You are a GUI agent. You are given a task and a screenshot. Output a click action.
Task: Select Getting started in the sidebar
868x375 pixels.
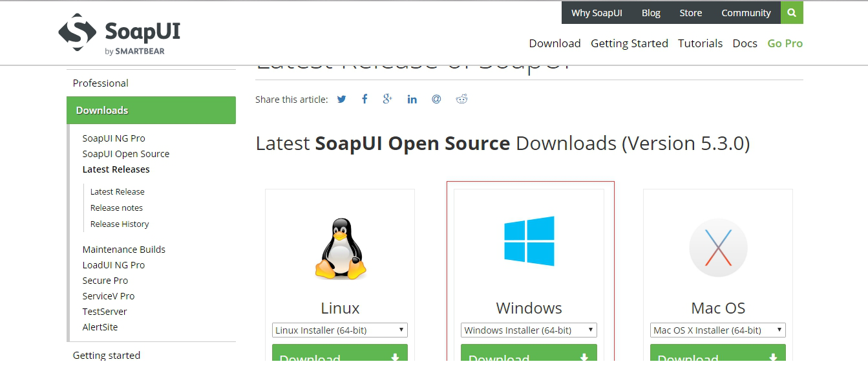(106, 355)
